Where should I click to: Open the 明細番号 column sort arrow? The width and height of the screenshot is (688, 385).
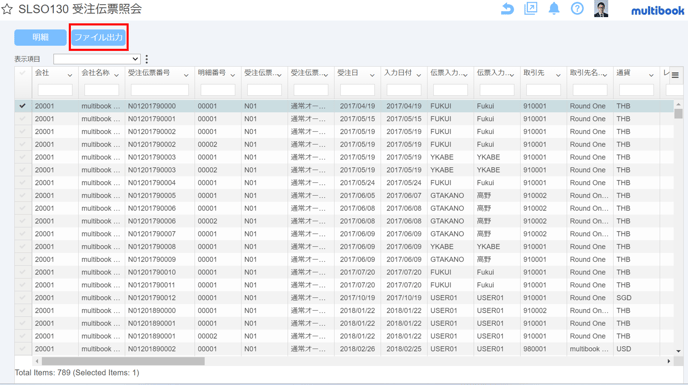point(233,75)
